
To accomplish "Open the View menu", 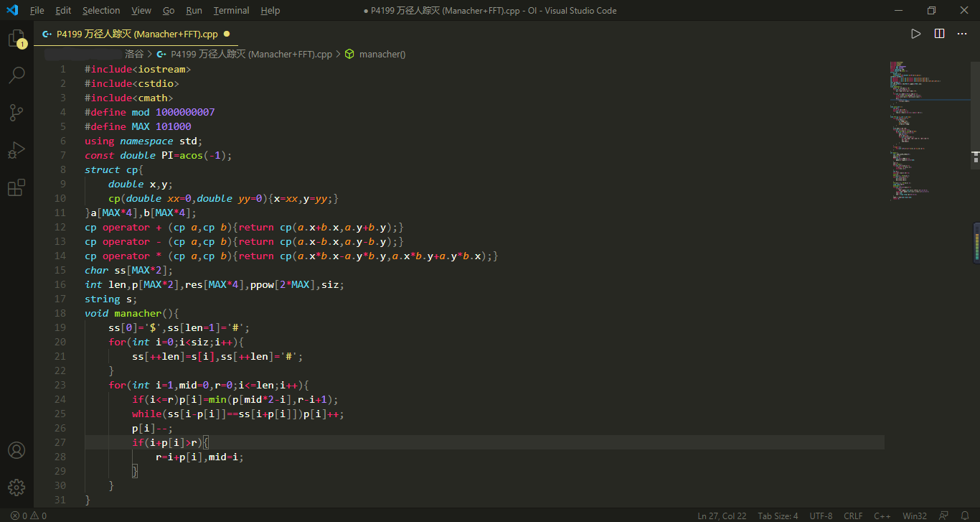I will click(x=141, y=10).
